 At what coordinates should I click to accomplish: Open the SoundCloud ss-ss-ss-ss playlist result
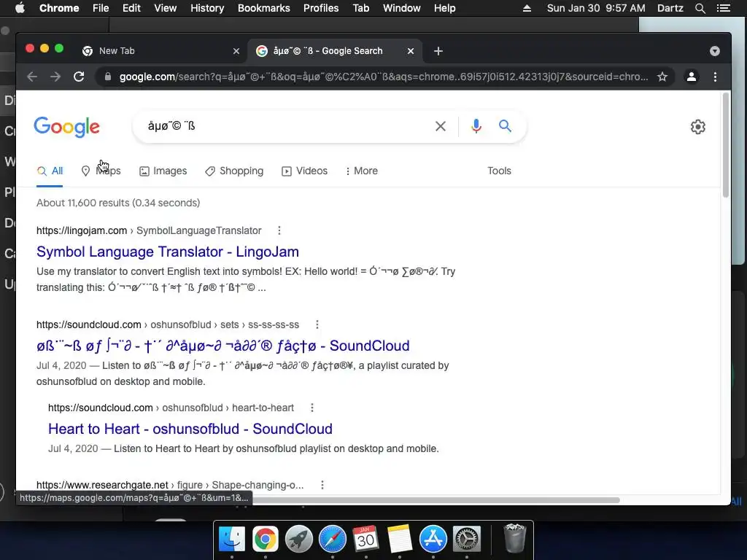point(223,346)
